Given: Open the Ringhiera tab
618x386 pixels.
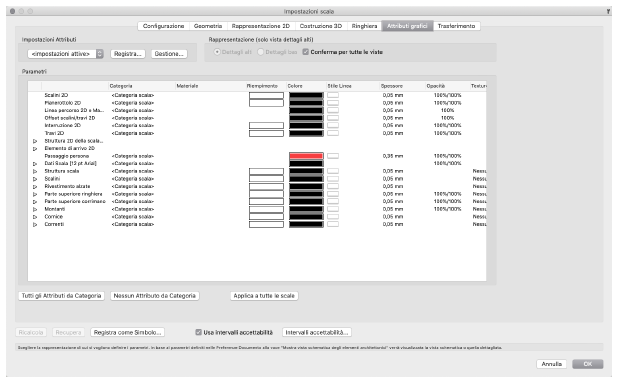Looking at the screenshot, I should point(364,26).
